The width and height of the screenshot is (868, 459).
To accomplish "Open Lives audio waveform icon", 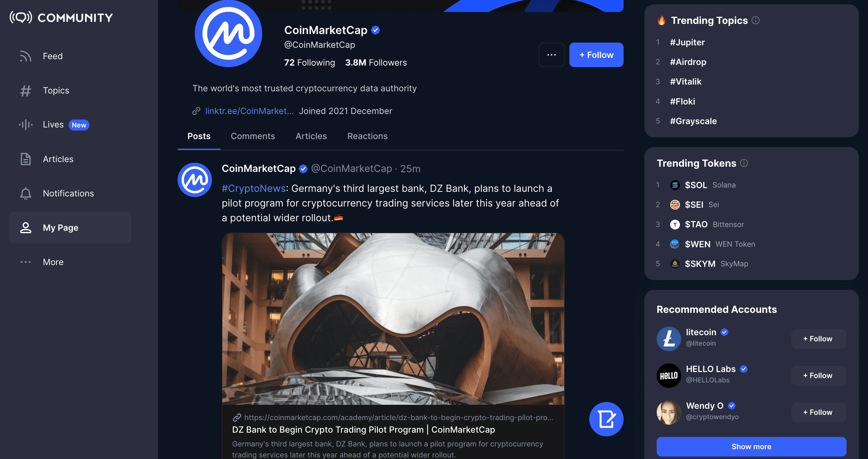I will point(26,125).
